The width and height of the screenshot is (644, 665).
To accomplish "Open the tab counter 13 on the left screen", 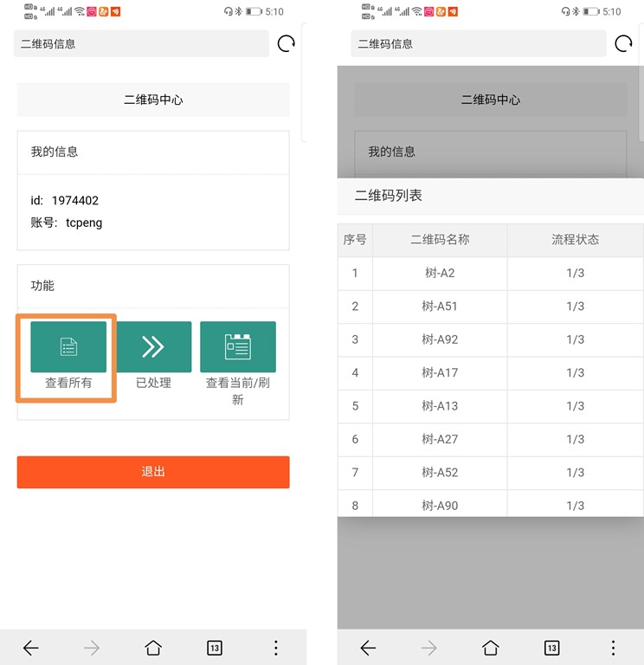I will (215, 648).
